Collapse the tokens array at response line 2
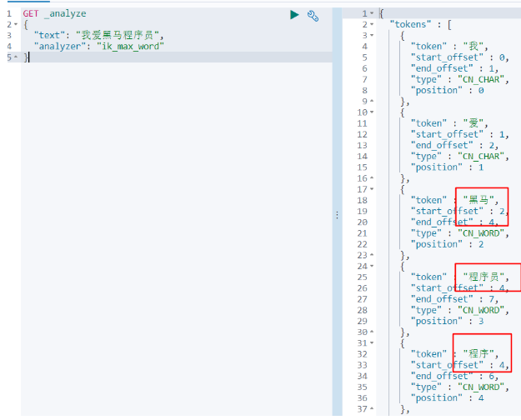Screen dimensions: 521x420 372,24
